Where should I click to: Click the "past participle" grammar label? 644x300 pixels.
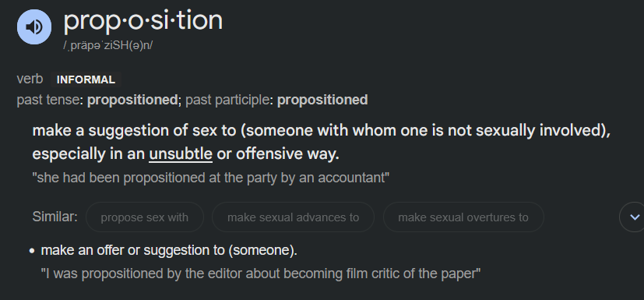(x=227, y=100)
